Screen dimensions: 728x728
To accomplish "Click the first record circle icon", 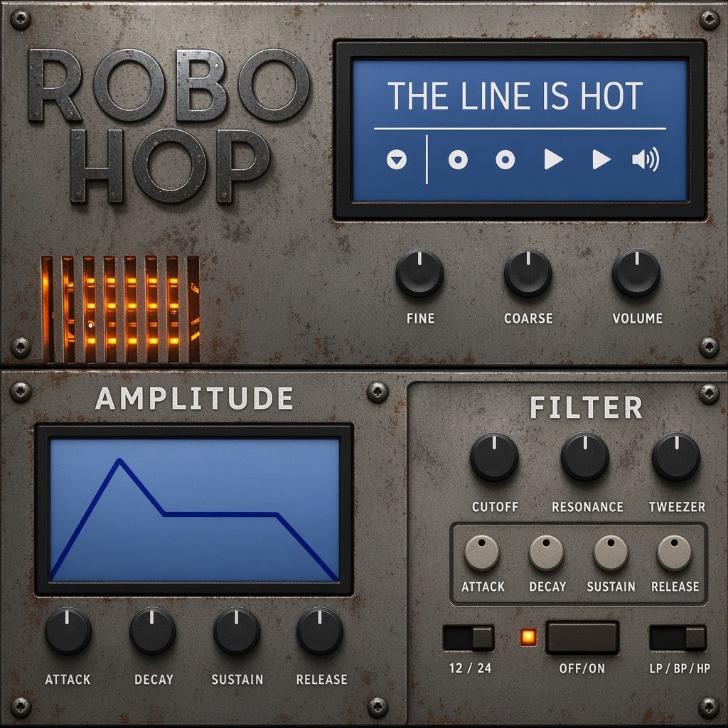I will pos(458,160).
